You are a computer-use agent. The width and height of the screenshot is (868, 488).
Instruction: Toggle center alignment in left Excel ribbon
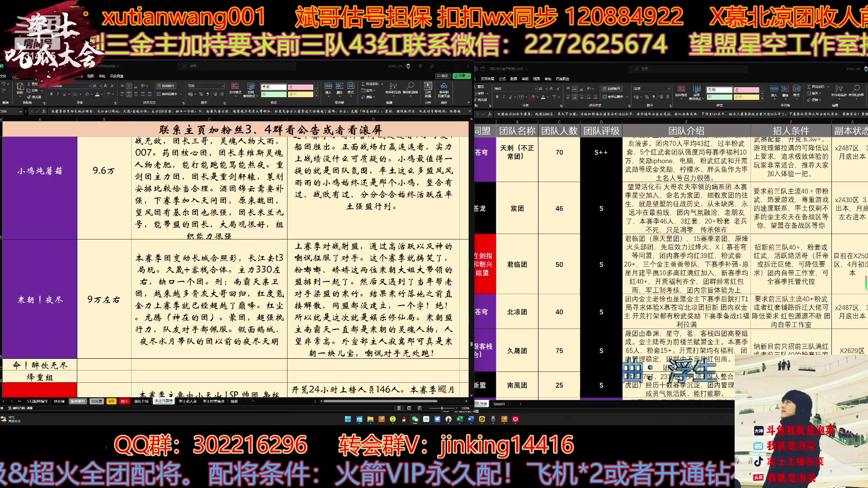pos(129,94)
